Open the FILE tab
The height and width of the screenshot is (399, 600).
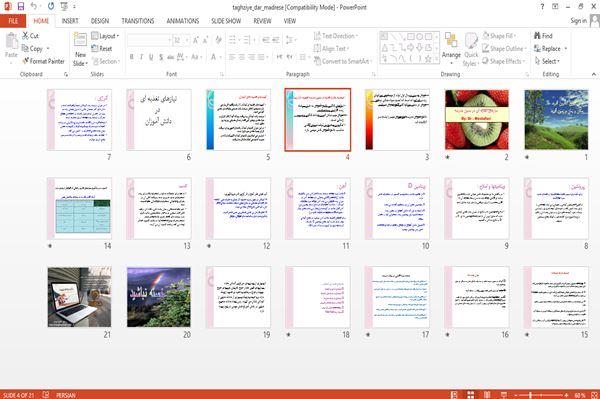click(x=13, y=21)
